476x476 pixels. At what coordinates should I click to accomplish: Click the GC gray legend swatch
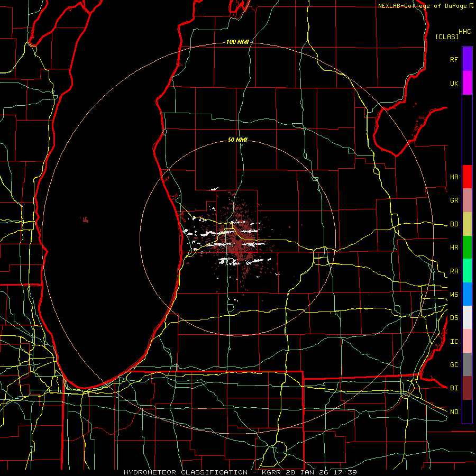[x=467, y=364]
